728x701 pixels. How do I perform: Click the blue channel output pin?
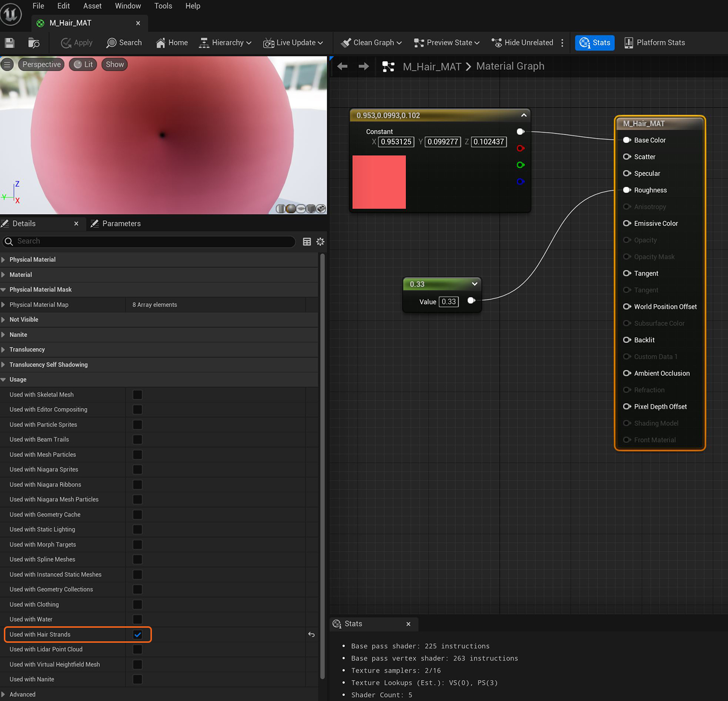pos(521,181)
